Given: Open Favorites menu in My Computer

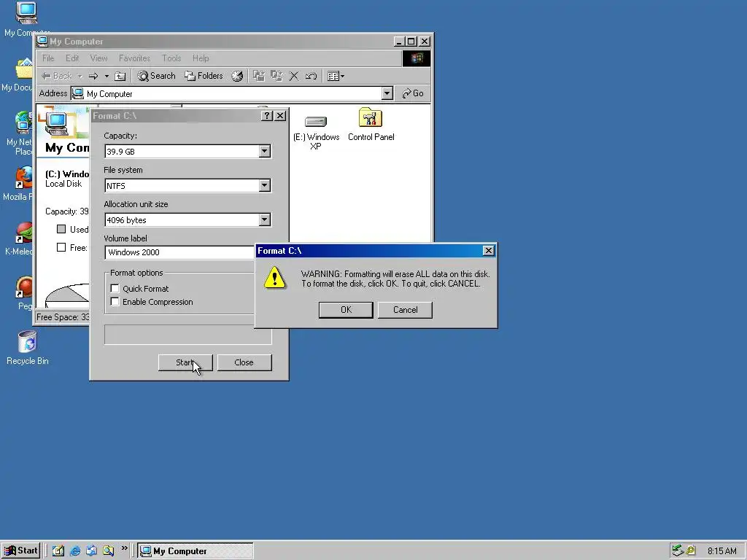Looking at the screenshot, I should click(134, 58).
